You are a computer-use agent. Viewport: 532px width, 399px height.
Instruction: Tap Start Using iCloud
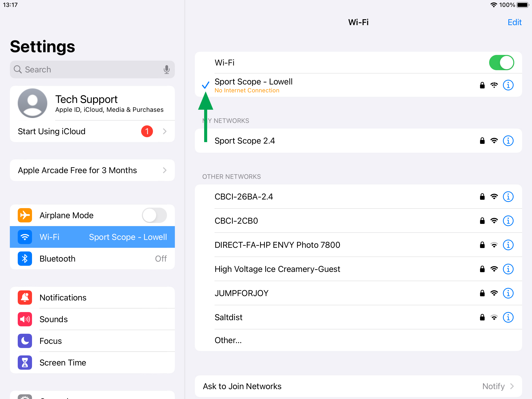tap(92, 131)
